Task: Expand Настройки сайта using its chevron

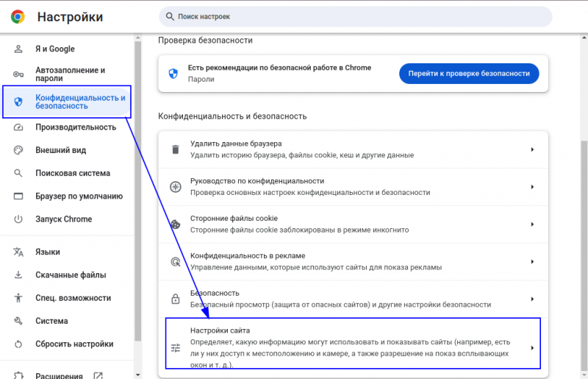Action: (531, 348)
